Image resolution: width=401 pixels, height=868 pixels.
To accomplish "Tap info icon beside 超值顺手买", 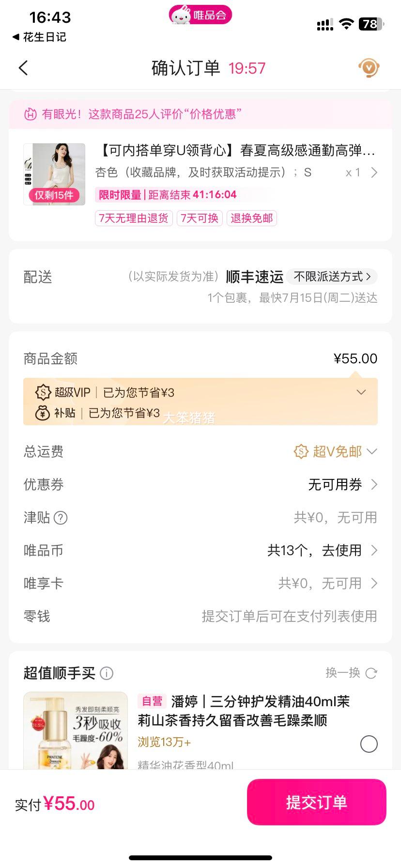I will point(107,673).
